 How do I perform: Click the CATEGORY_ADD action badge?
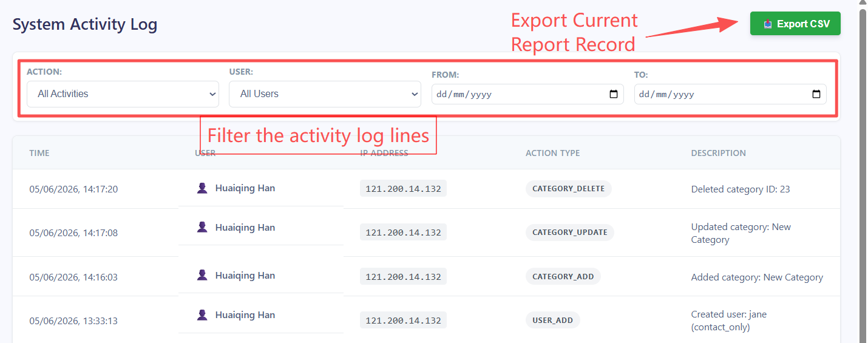pyautogui.click(x=563, y=277)
